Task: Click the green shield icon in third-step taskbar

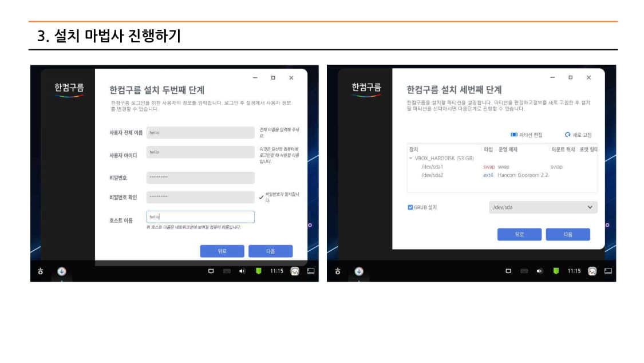Action: (556, 271)
